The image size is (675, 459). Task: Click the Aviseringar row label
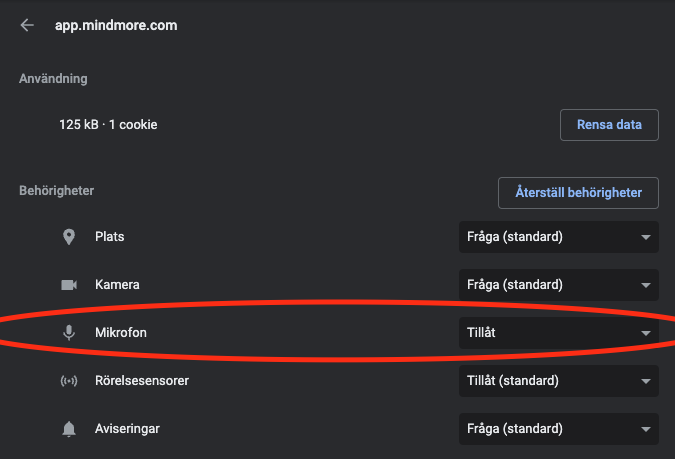pos(127,429)
